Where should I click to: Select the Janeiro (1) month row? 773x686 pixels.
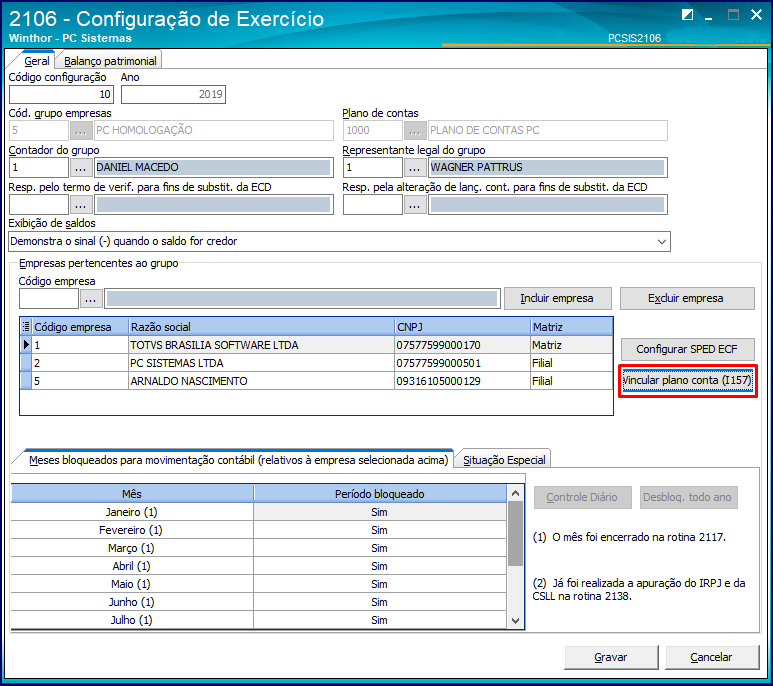[258, 512]
